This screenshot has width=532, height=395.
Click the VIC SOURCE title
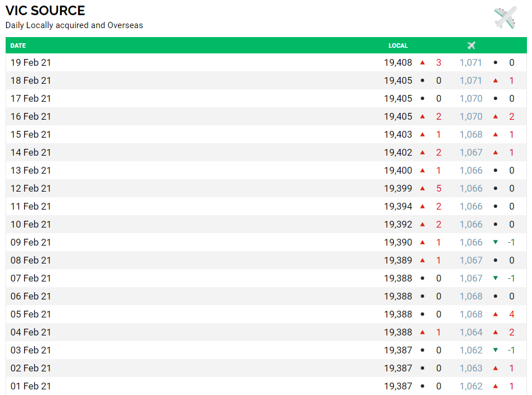(46, 11)
